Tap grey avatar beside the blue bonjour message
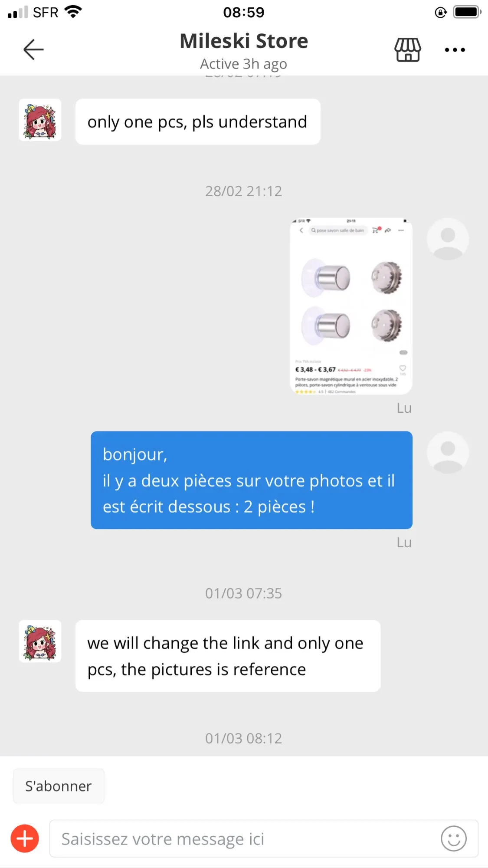This screenshot has width=488, height=868. pyautogui.click(x=448, y=453)
